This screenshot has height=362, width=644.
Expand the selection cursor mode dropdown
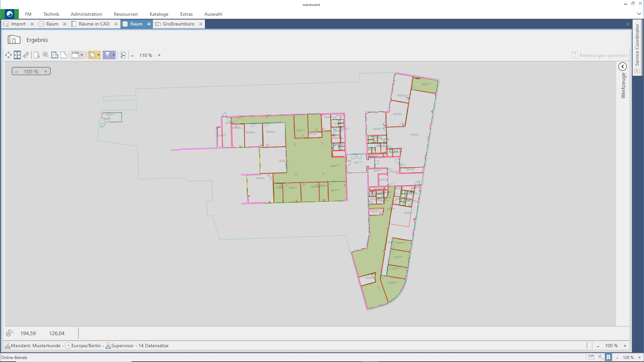[x=99, y=55]
